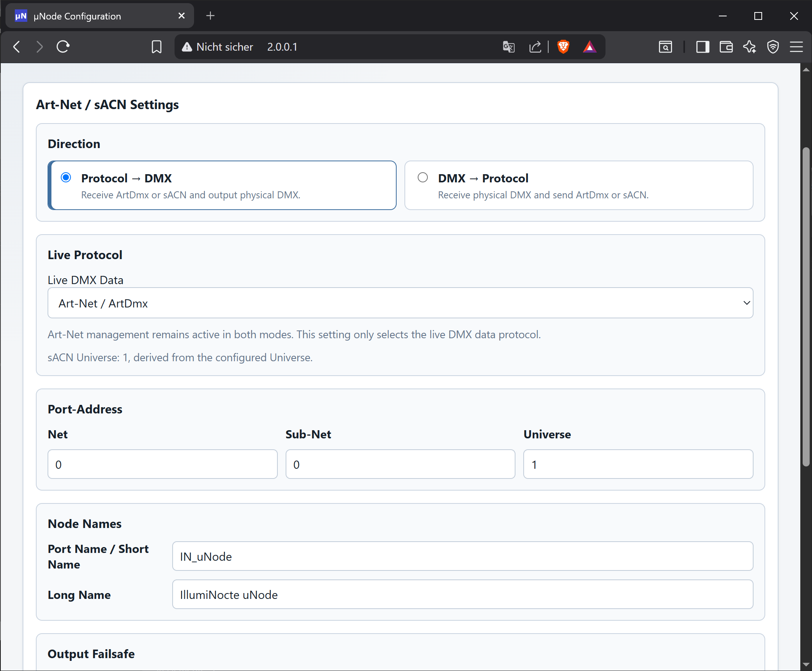
Task: Open the browser hamburger main menu
Action: [796, 47]
